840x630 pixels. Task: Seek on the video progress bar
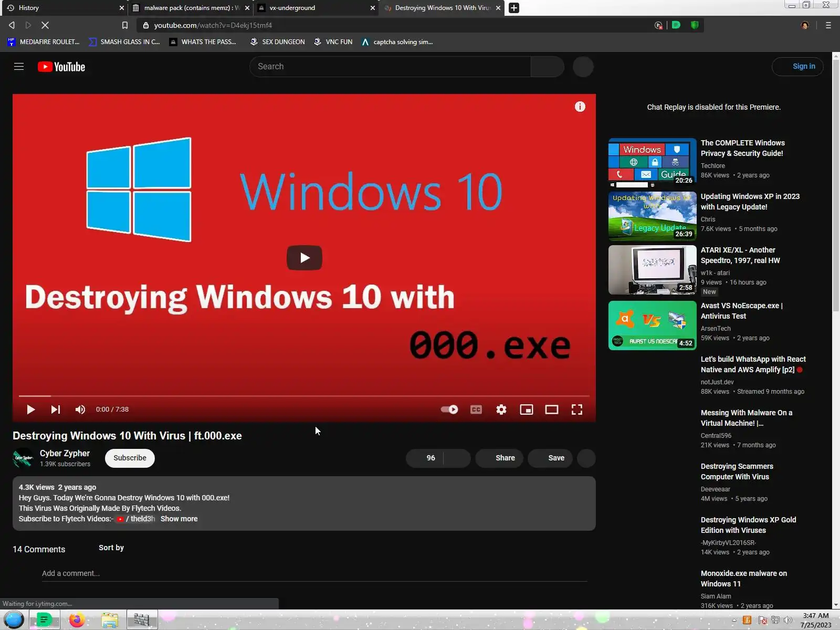click(x=304, y=396)
